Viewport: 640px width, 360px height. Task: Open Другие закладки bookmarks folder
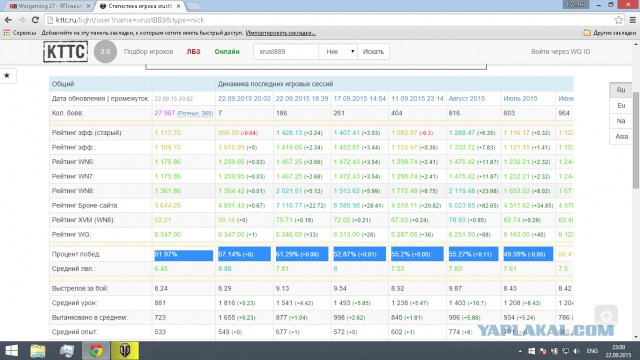coord(610,33)
